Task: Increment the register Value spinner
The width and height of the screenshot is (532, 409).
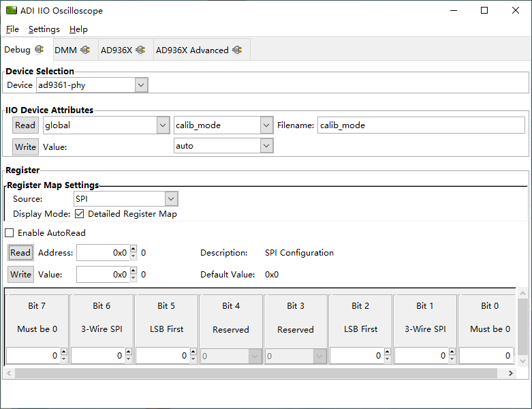Action: [x=134, y=270]
